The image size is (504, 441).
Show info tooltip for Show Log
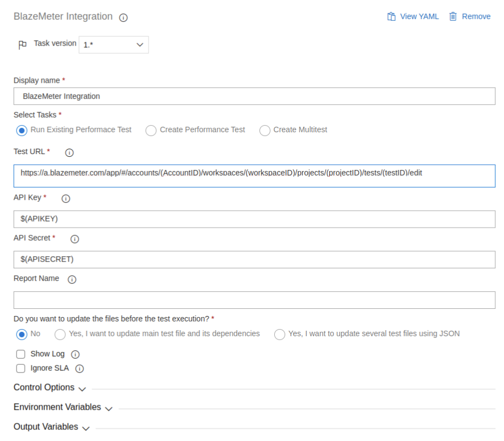(x=75, y=354)
